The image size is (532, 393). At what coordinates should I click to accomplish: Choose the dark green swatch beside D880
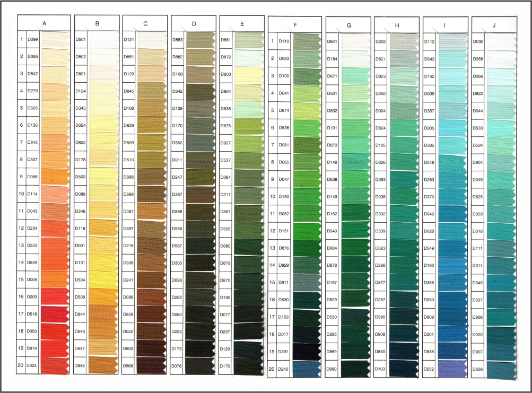[x=249, y=246]
